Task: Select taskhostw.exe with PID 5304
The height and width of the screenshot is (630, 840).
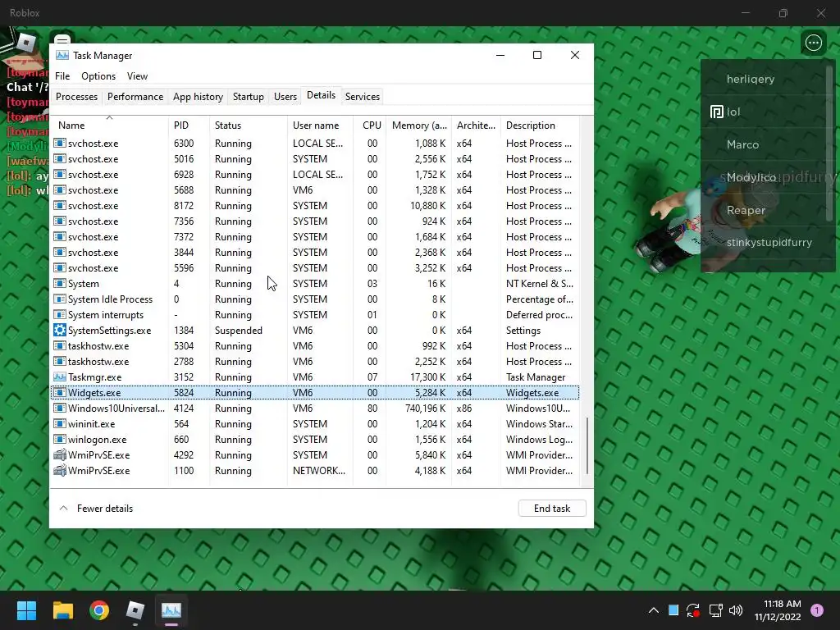Action: tap(315, 345)
